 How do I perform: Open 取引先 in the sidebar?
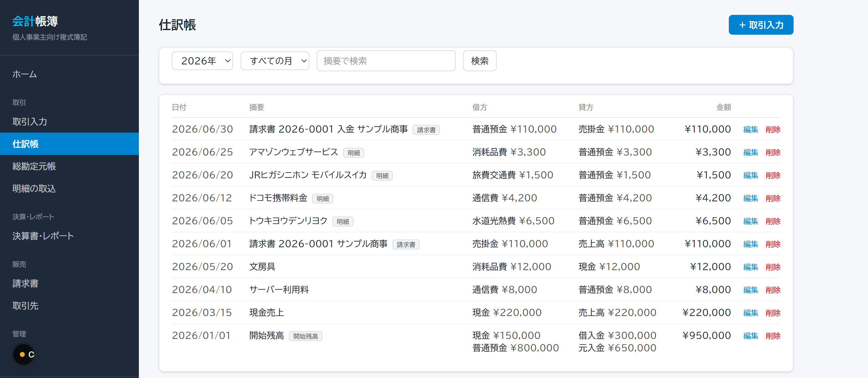69,305
